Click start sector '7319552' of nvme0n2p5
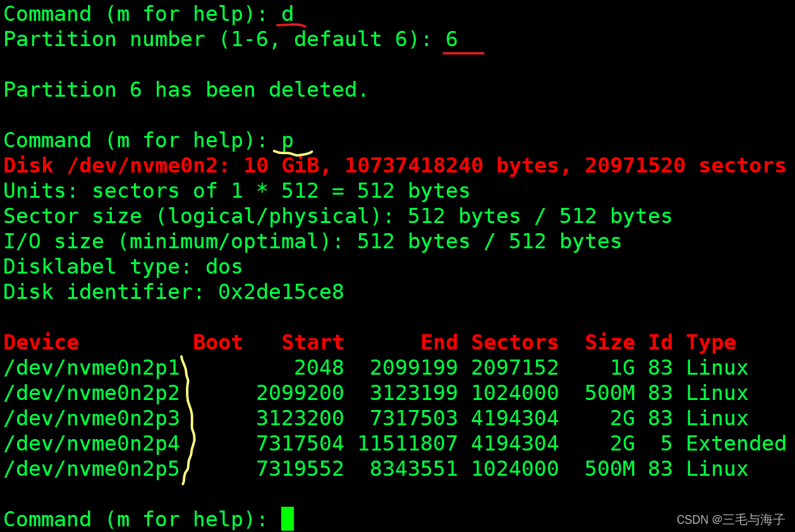Image resolution: width=795 pixels, height=532 pixels. (x=300, y=469)
